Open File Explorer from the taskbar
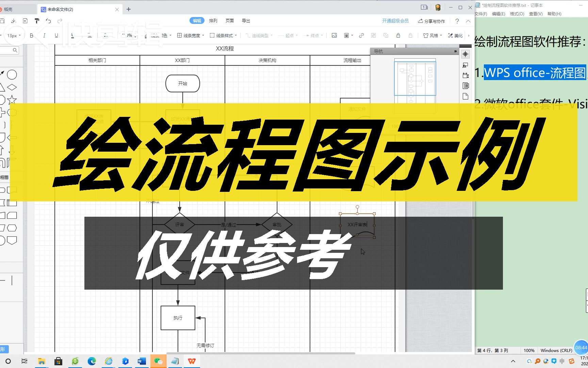The image size is (588, 368). [x=42, y=361]
